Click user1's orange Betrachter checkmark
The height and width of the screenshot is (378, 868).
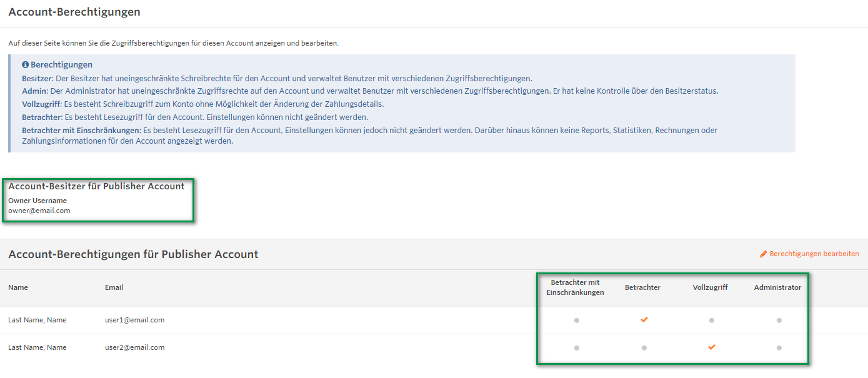tap(644, 320)
